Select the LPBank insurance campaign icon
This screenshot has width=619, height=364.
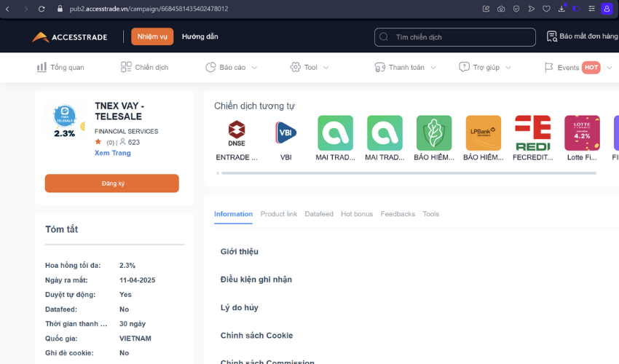[484, 133]
